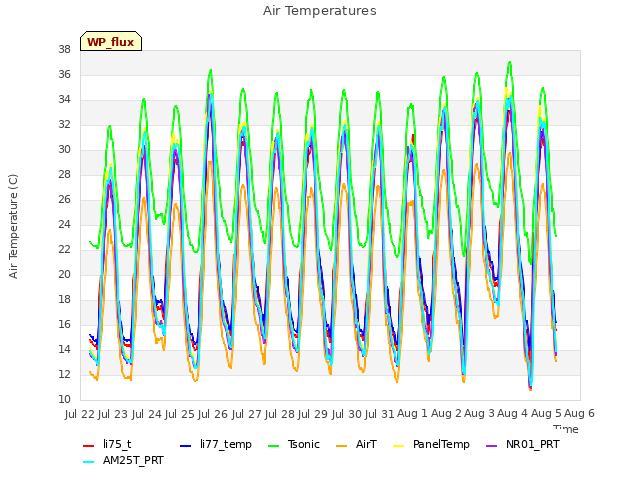Viewport: 640px width, 480px height.
Task: Toggle the AM25T_PRT legend entry
Action: [123, 461]
